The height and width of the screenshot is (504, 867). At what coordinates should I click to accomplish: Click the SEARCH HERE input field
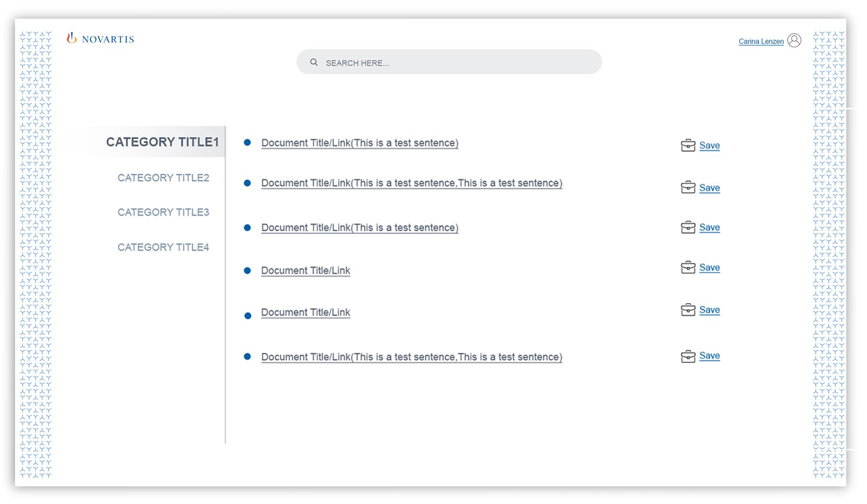coord(449,62)
